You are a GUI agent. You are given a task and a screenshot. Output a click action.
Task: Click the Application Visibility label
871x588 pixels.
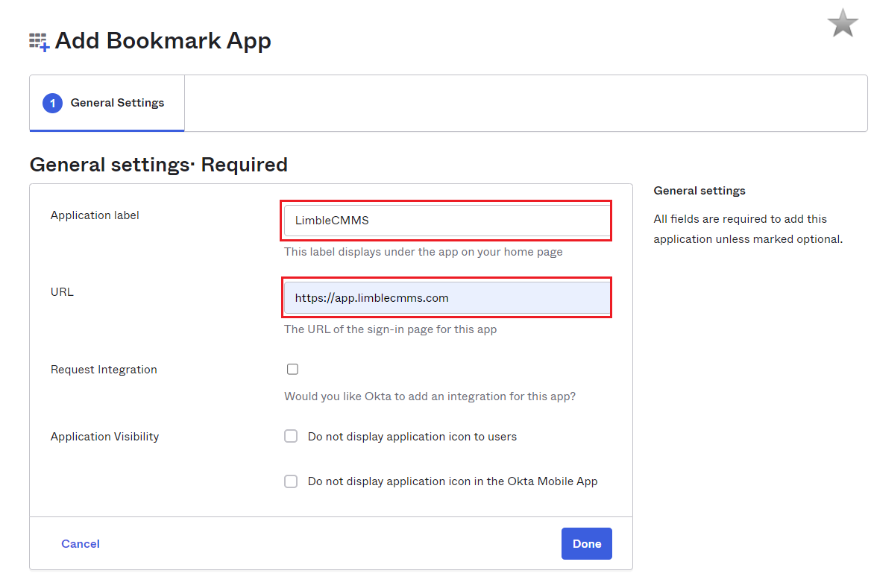(x=104, y=436)
